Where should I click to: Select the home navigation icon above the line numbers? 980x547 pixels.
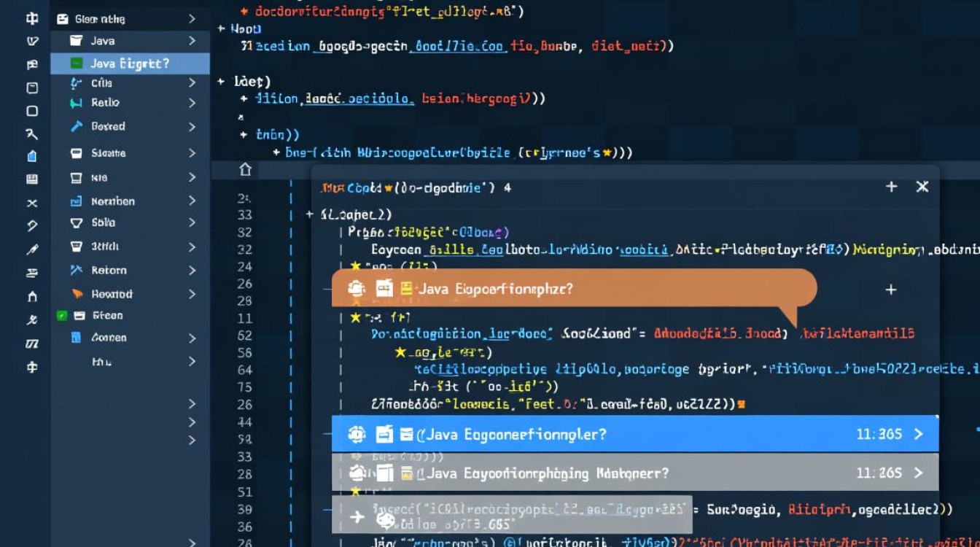pyautogui.click(x=246, y=170)
